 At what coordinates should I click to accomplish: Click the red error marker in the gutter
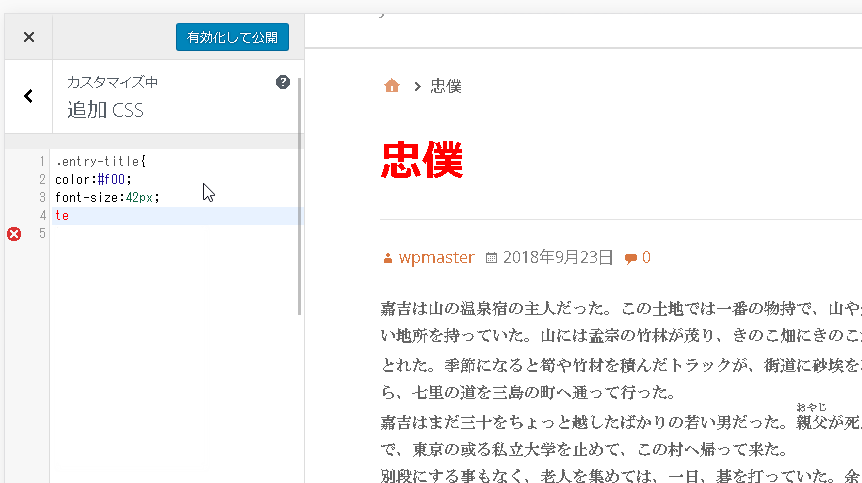[x=14, y=234]
